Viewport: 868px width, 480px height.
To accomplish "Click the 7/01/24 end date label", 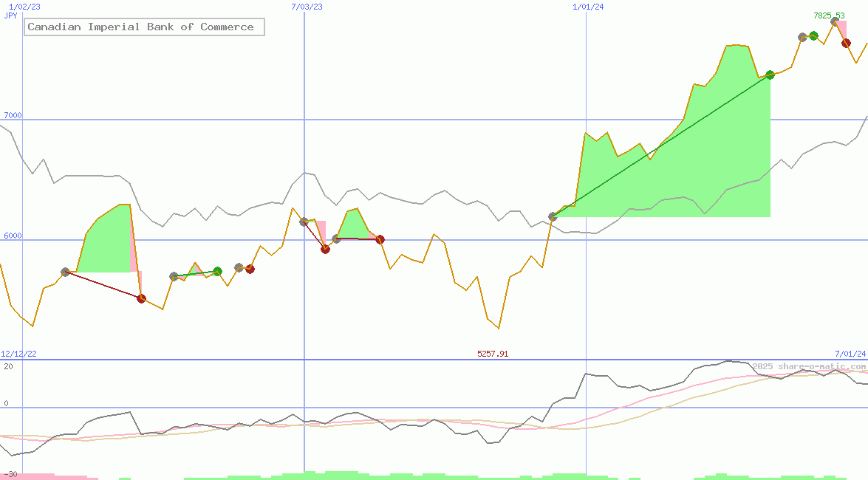I will click(x=850, y=354).
